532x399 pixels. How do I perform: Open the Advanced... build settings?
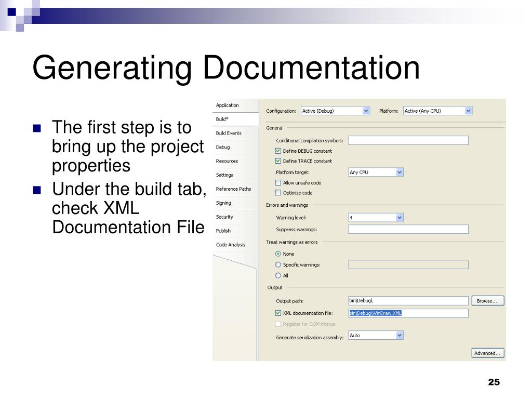pyautogui.click(x=487, y=353)
